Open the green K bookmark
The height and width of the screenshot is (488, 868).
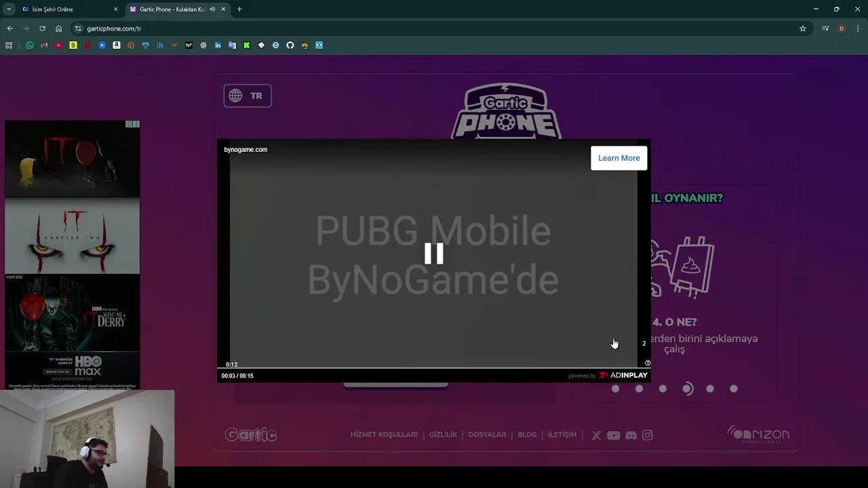click(247, 45)
